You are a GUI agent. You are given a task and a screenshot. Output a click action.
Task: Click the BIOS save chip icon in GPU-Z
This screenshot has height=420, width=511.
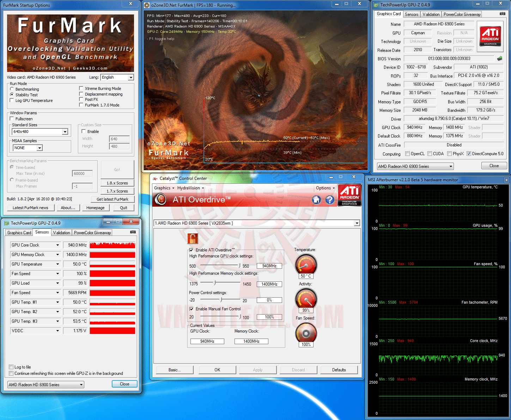click(x=500, y=59)
